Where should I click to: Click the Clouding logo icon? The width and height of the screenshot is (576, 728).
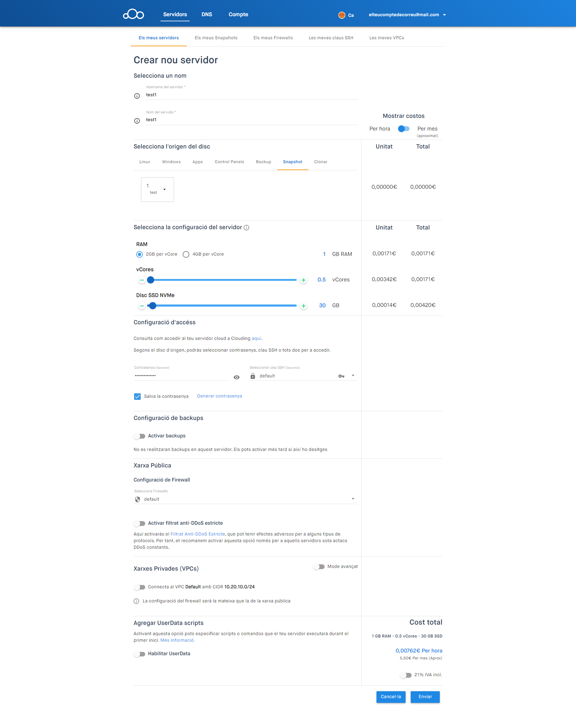pyautogui.click(x=133, y=14)
